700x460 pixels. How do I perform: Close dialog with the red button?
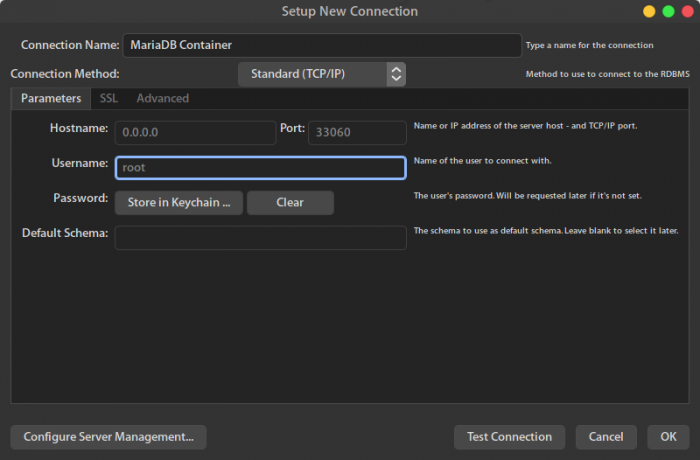[685, 11]
